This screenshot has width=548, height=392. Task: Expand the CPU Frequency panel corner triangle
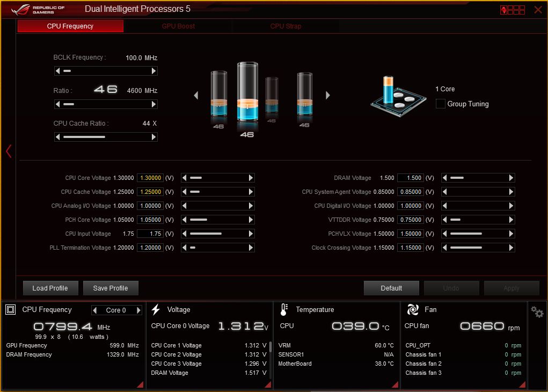click(x=141, y=384)
